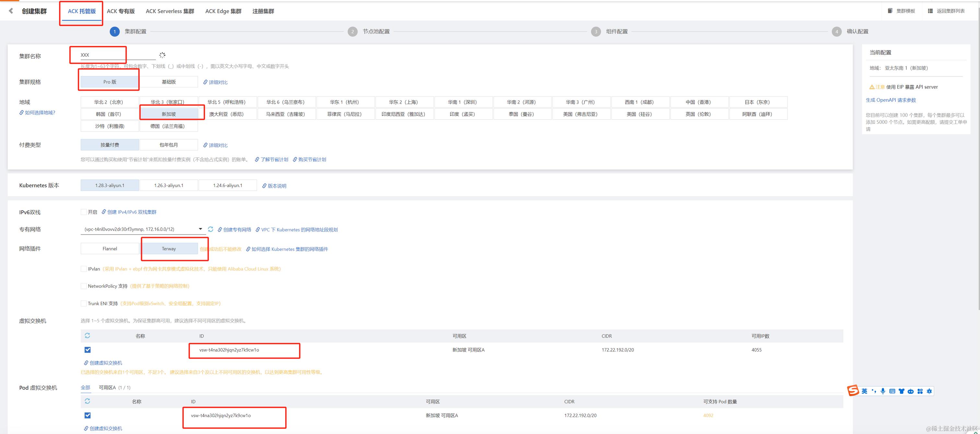Refresh the Pod 虚拟交换机 table icon
Image resolution: width=980 pixels, height=434 pixels.
pos(87,401)
